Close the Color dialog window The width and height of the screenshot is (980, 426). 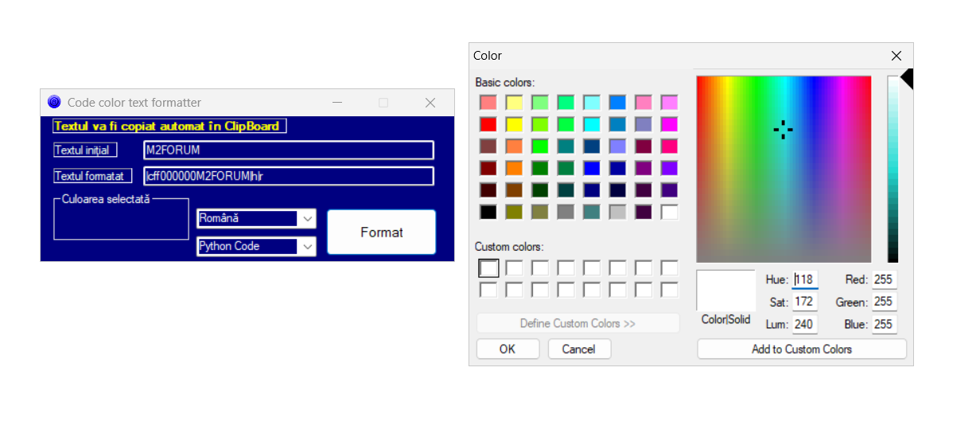click(x=896, y=56)
